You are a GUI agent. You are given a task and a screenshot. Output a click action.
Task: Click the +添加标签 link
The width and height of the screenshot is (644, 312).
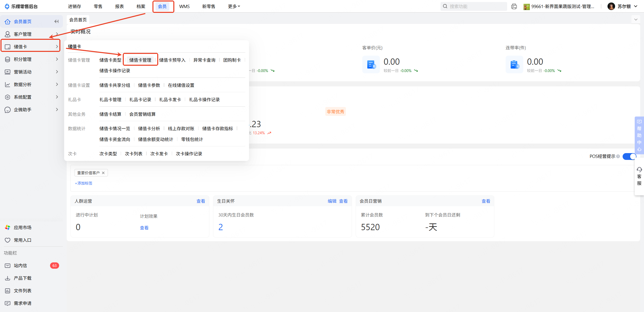point(84,183)
